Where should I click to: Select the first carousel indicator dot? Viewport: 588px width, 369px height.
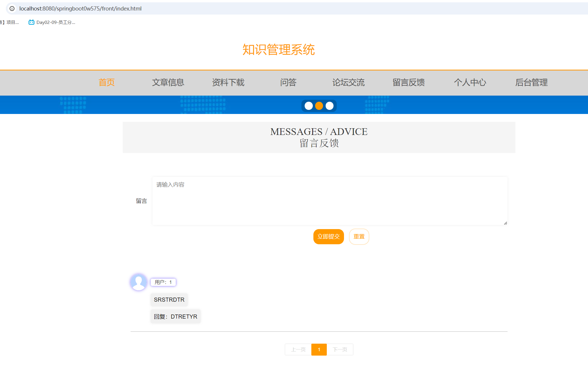[x=308, y=106]
